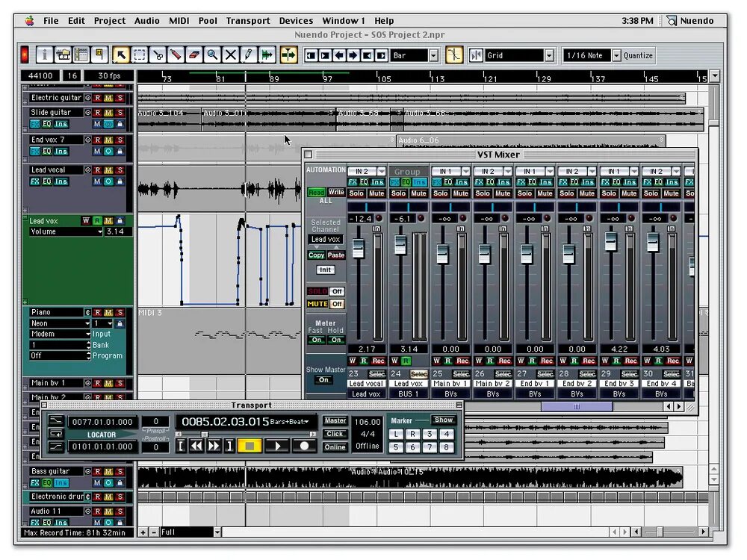Image resolution: width=747 pixels, height=560 pixels.
Task: Open the File menu
Action: [51, 20]
